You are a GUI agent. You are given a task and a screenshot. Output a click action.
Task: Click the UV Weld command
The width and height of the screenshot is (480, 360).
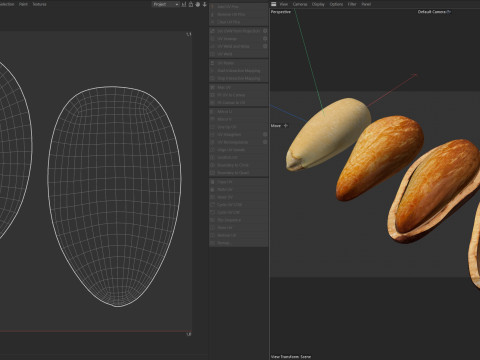point(239,54)
